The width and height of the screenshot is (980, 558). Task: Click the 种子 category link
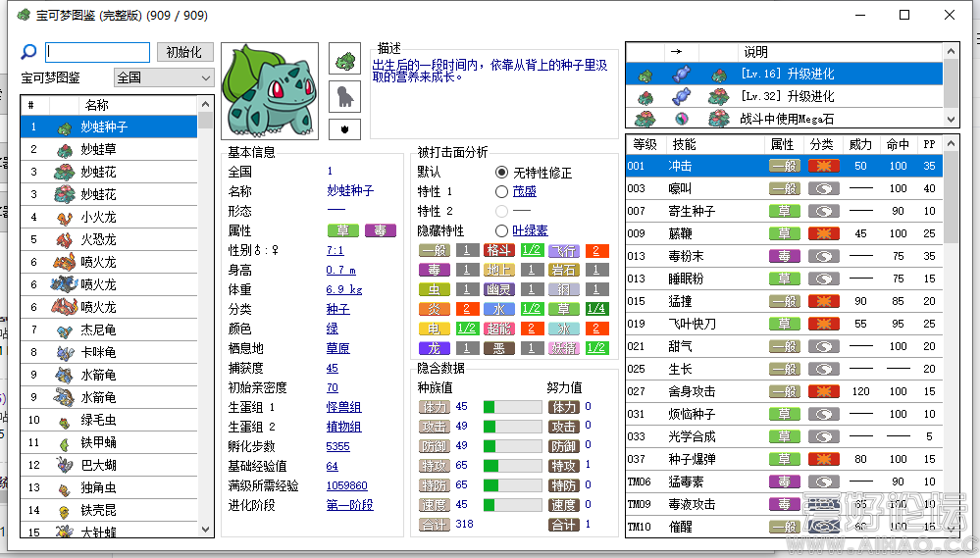click(x=338, y=309)
